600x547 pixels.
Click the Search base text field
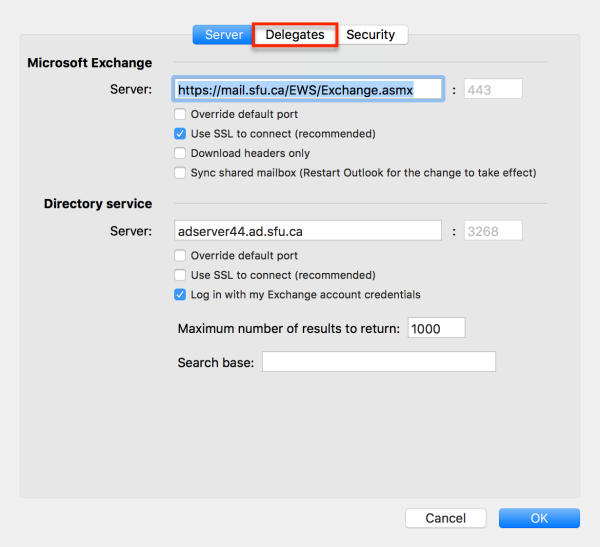coord(378,361)
